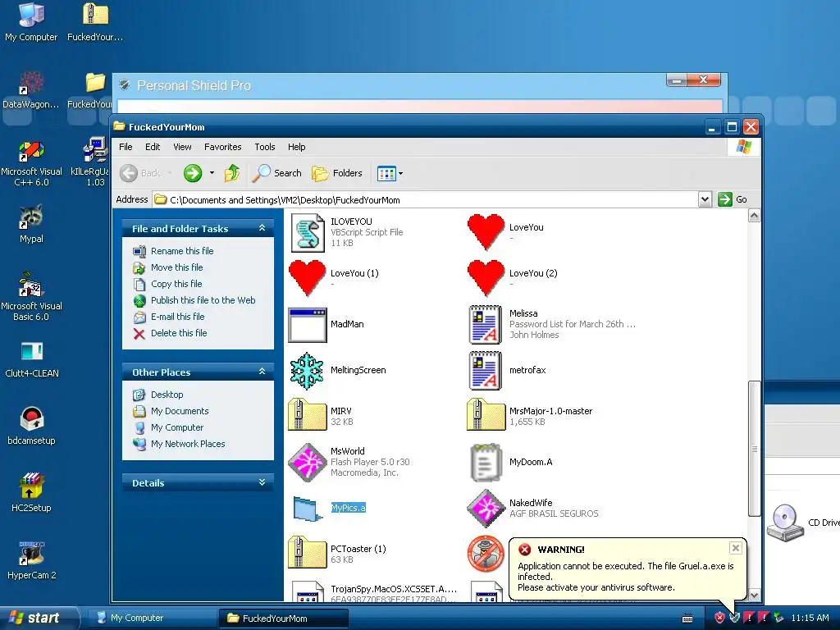The height and width of the screenshot is (630, 840).
Task: Click the Search toolbar button
Action: pos(276,173)
